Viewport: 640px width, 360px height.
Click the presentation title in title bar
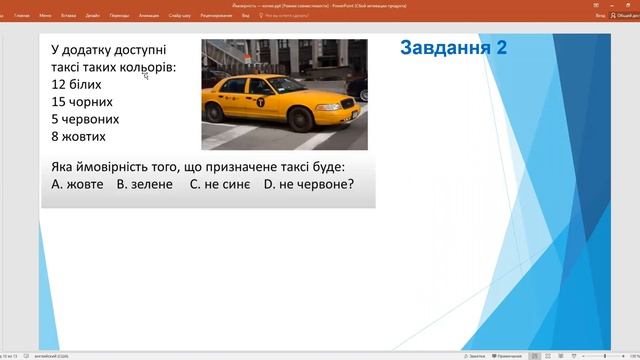(x=319, y=6)
